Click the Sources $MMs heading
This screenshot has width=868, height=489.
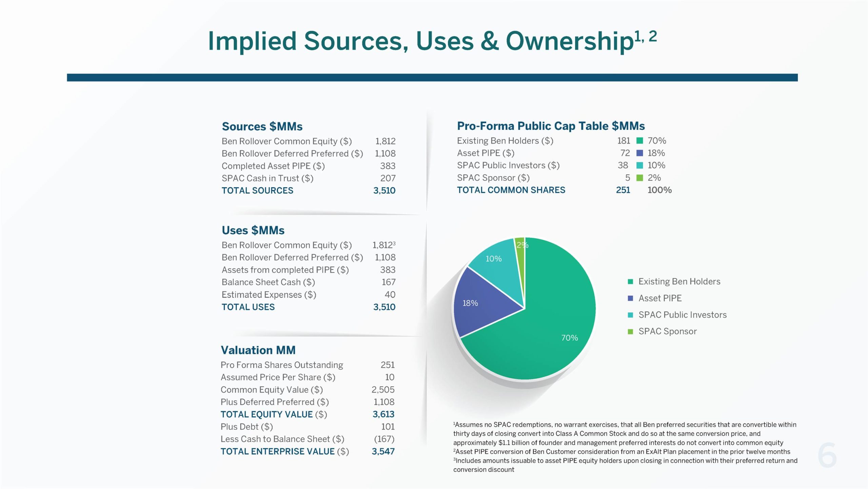(262, 126)
